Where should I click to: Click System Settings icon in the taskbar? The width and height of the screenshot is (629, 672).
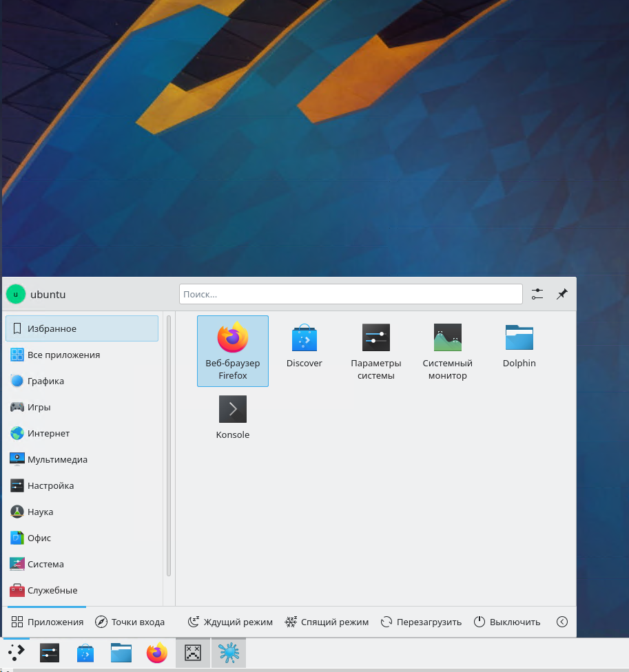pos(49,652)
